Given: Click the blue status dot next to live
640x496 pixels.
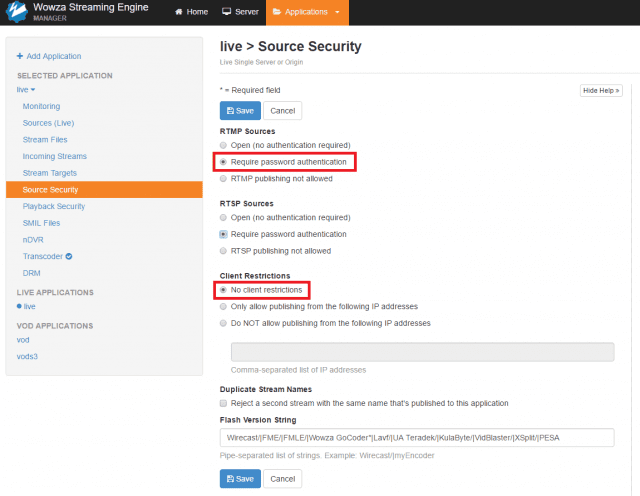Looking at the screenshot, I should 19,306.
